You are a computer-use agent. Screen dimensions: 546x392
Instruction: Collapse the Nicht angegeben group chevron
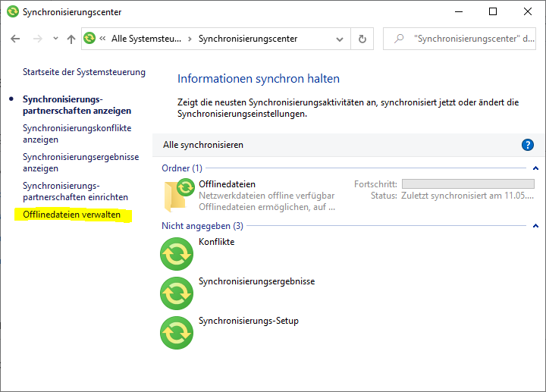tap(535, 226)
